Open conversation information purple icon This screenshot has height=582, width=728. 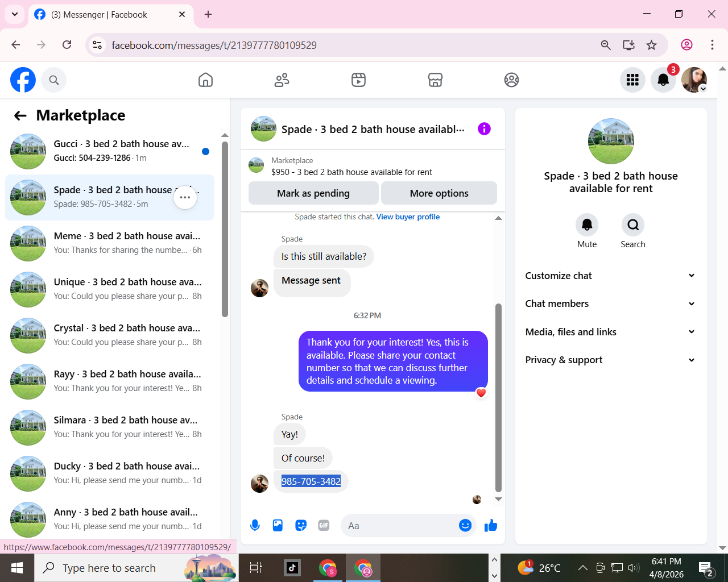pos(484,129)
